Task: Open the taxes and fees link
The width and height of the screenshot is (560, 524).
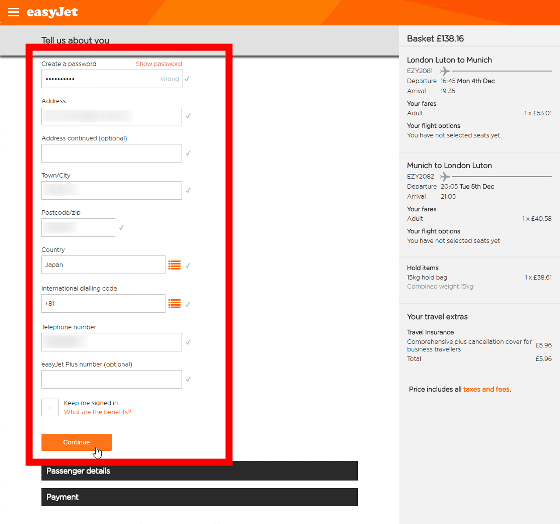Action: tap(486, 389)
